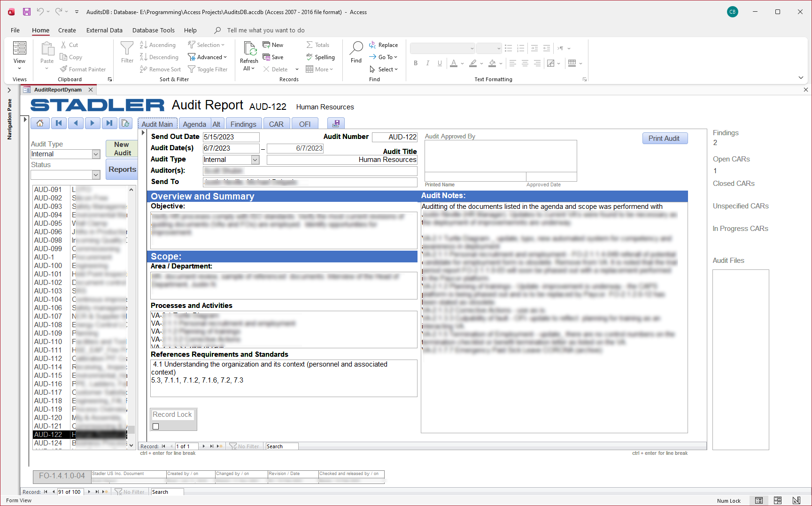Screen dimensions: 812x506
Task: Select AUD-110 in the audit list
Action: [x=48, y=342]
